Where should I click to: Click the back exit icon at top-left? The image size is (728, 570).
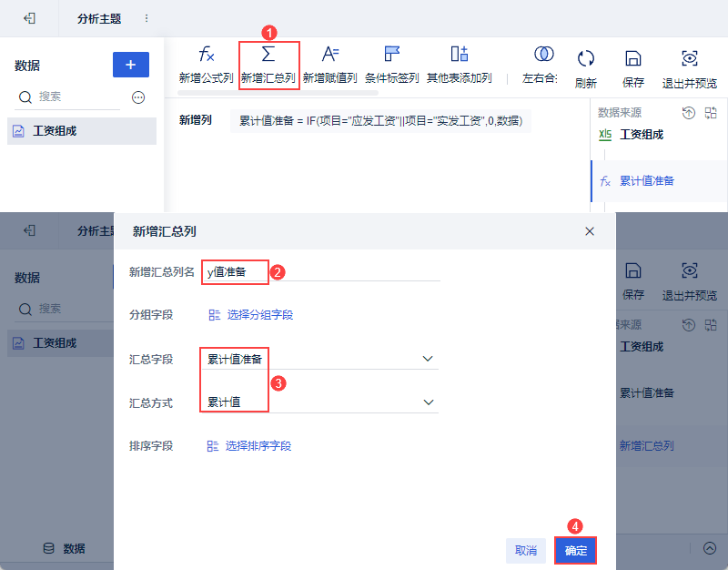pos(29,18)
